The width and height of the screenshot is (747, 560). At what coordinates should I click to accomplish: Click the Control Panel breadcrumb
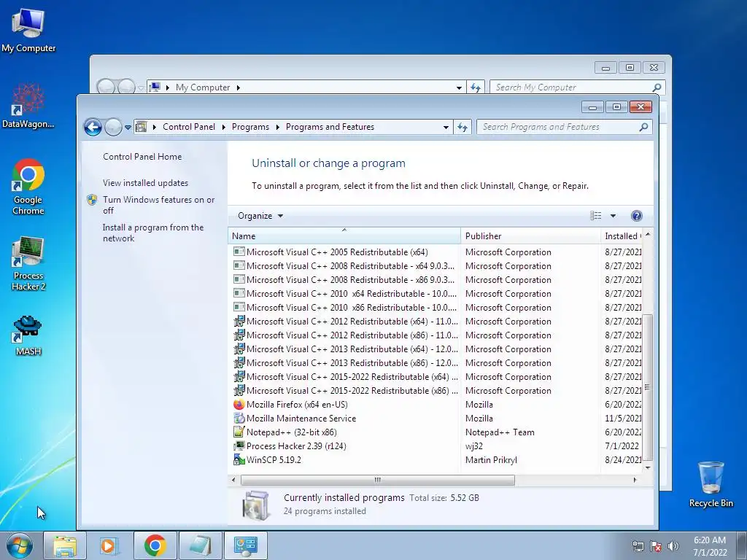coord(189,127)
